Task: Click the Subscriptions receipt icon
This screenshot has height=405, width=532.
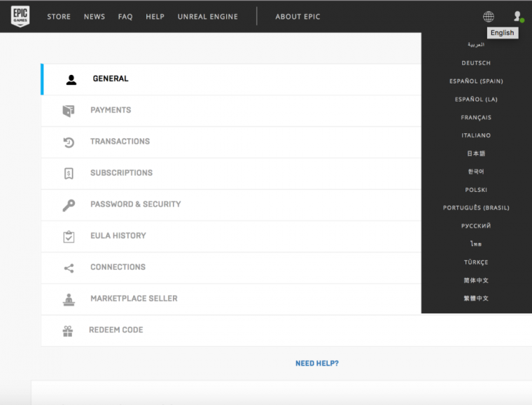Action: 69,174
